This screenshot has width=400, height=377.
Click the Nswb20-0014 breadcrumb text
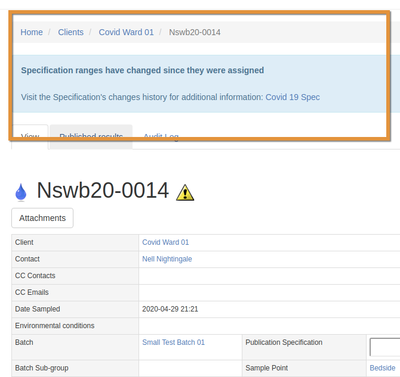(x=195, y=32)
